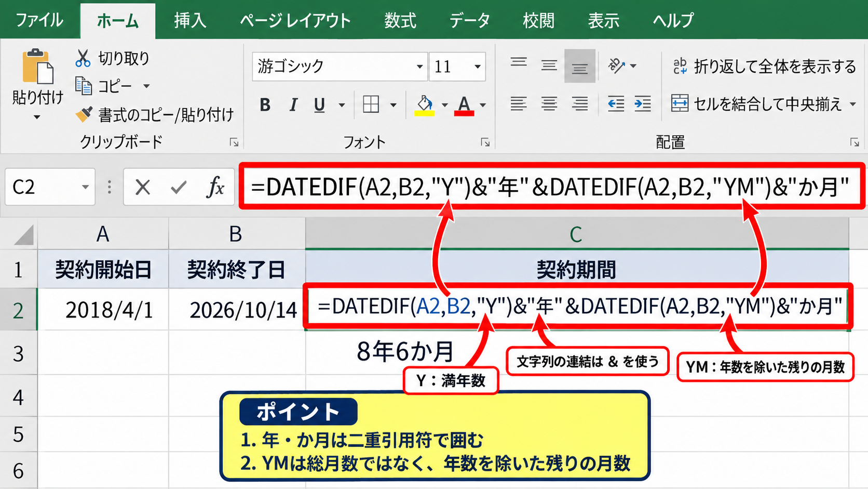
Task: Toggle Bold formatting
Action: click(265, 105)
